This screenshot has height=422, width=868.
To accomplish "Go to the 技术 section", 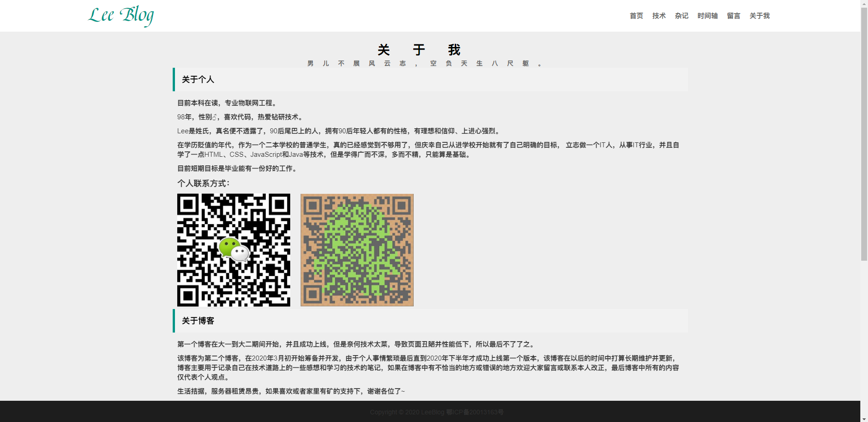I will [659, 16].
